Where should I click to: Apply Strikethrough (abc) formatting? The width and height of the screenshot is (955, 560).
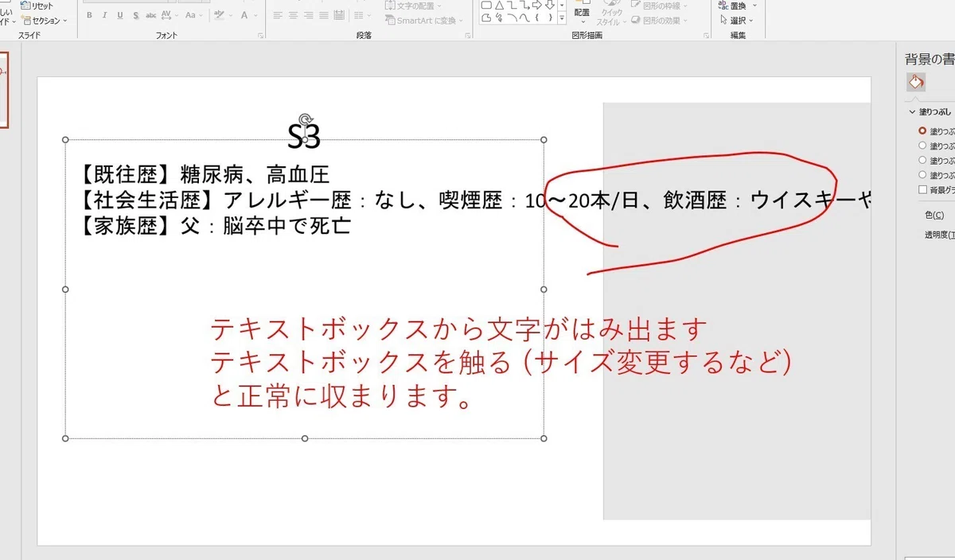pos(150,15)
